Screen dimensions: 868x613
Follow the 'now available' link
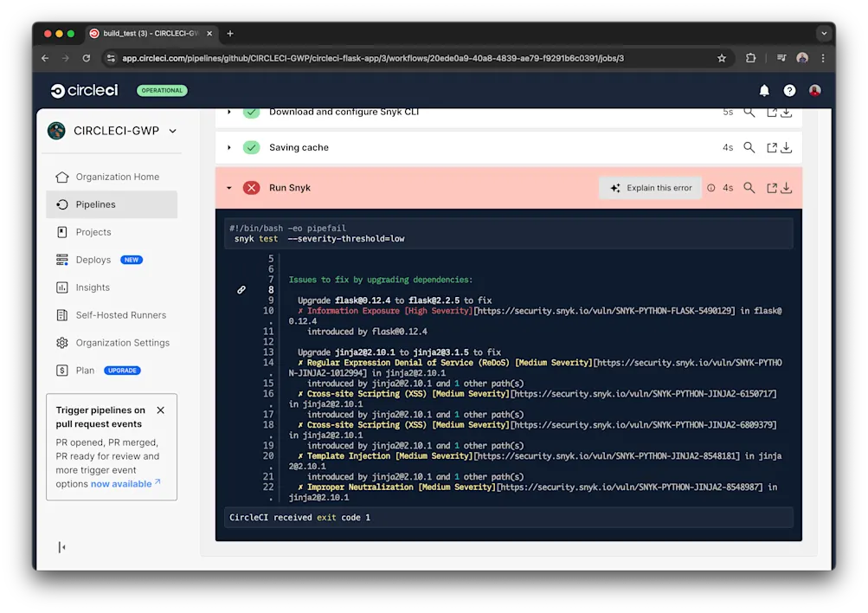pyautogui.click(x=125, y=483)
